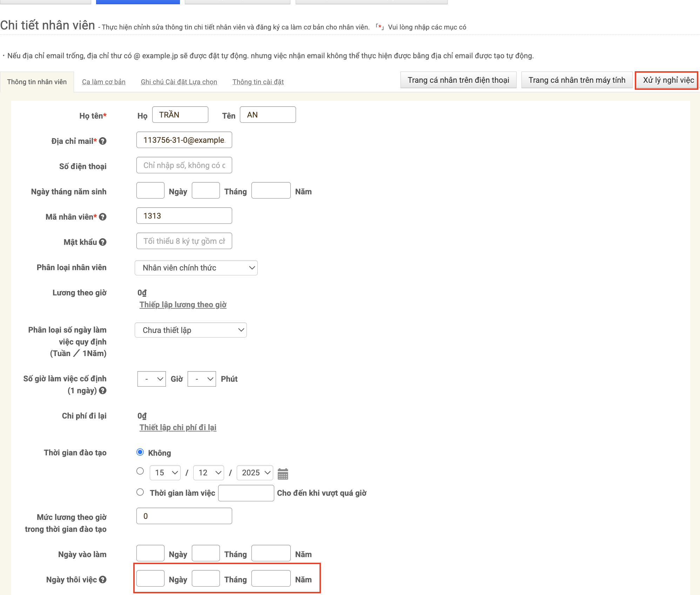Expand Chưa thiết lập working days dropdown
Screen dimensions: 700x595
(x=190, y=330)
